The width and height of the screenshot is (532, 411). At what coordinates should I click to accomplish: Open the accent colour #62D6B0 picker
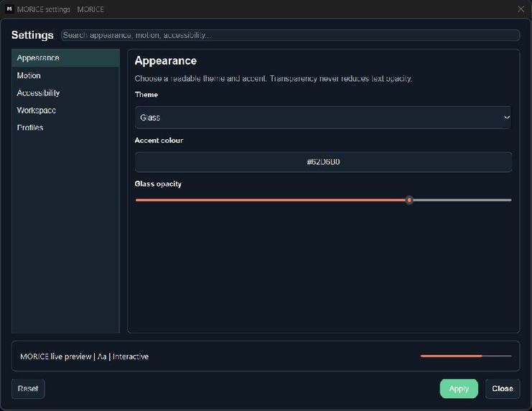(323, 162)
